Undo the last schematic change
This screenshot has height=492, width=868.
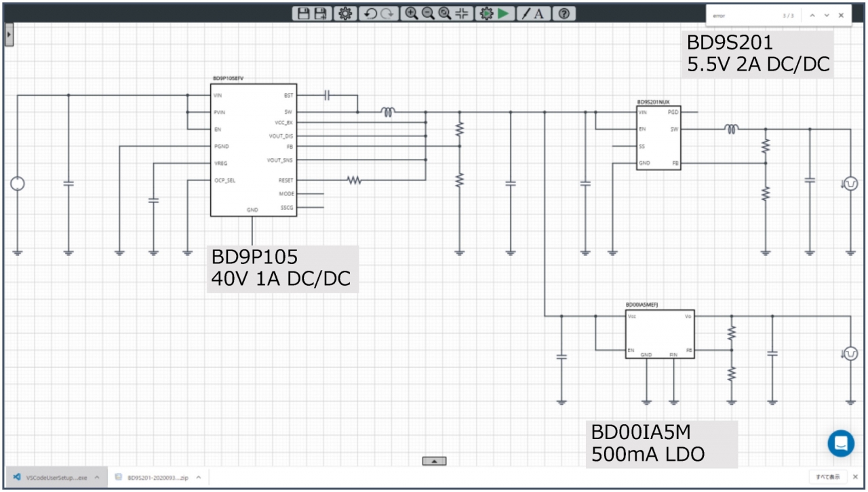[370, 14]
